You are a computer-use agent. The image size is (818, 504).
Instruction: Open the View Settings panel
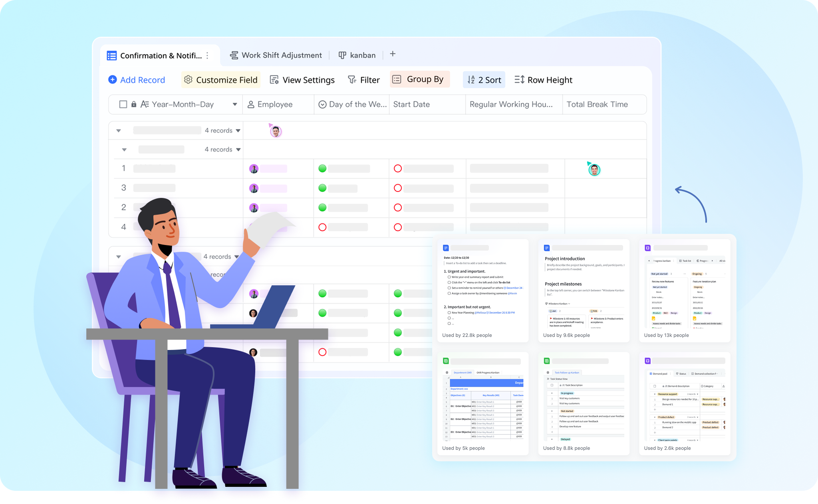click(302, 80)
